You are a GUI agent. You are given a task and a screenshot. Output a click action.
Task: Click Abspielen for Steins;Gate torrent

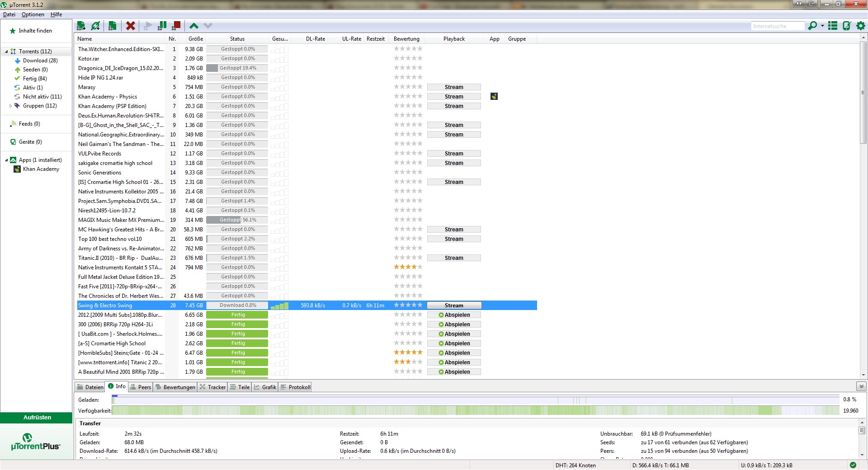click(454, 353)
